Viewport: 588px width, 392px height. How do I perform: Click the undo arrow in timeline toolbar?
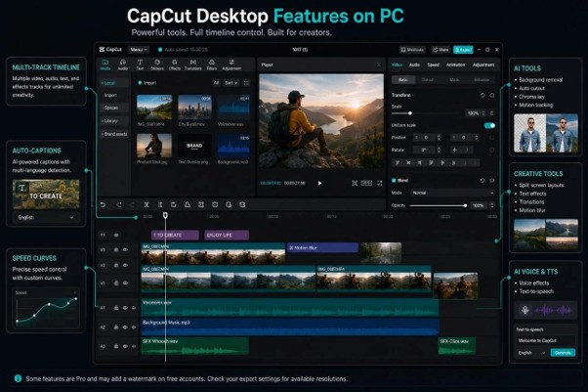click(x=103, y=204)
